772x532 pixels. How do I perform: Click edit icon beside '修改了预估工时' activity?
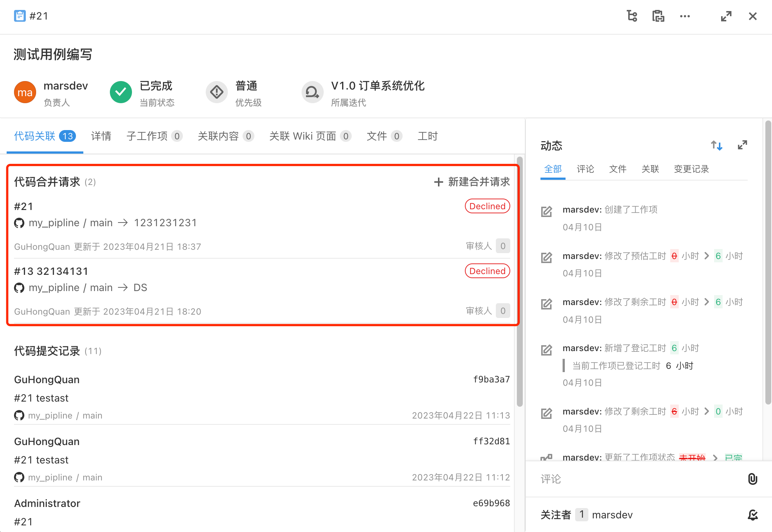546,258
